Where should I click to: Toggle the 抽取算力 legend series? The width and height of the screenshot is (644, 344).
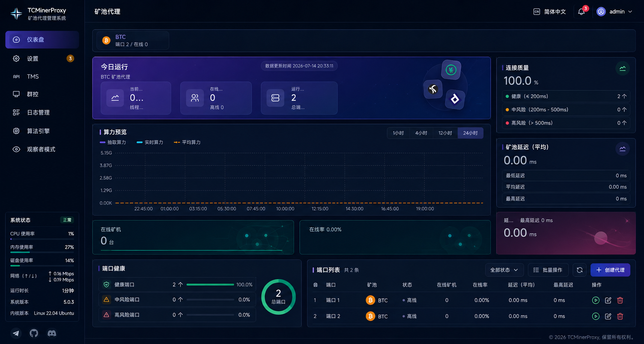pyautogui.click(x=113, y=142)
